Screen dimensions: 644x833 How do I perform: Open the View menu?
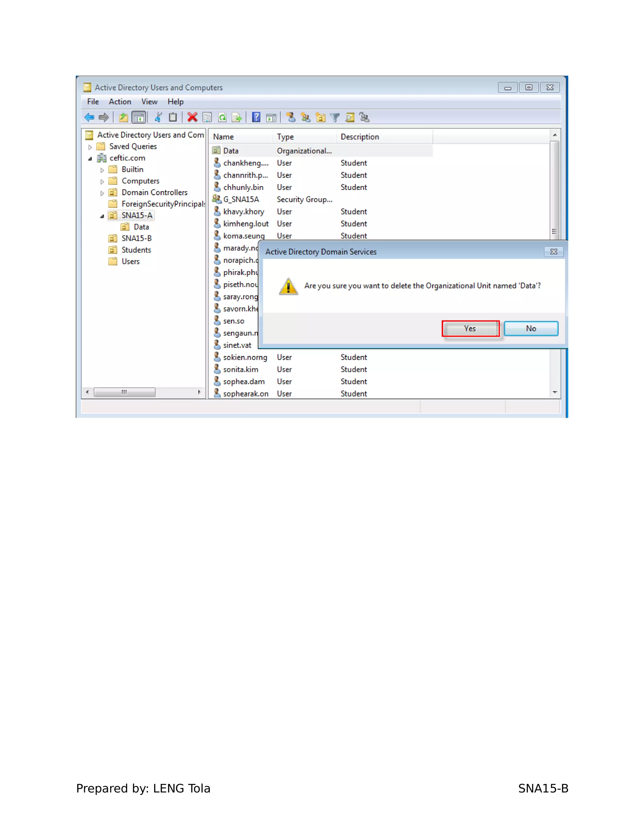149,102
